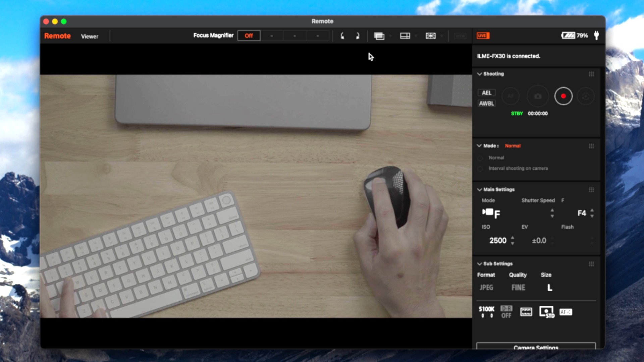Click the movie exposure mode F icon
The height and width of the screenshot is (362, 644).
pyautogui.click(x=491, y=213)
